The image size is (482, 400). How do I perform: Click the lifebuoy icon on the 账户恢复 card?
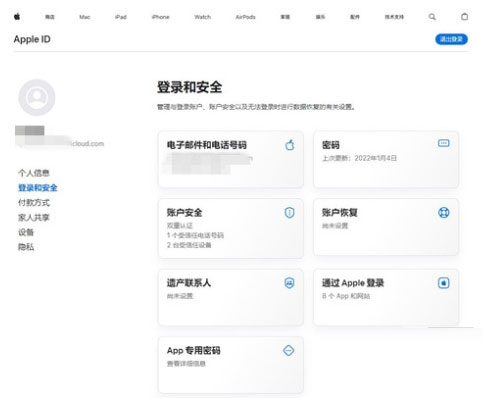(x=444, y=212)
